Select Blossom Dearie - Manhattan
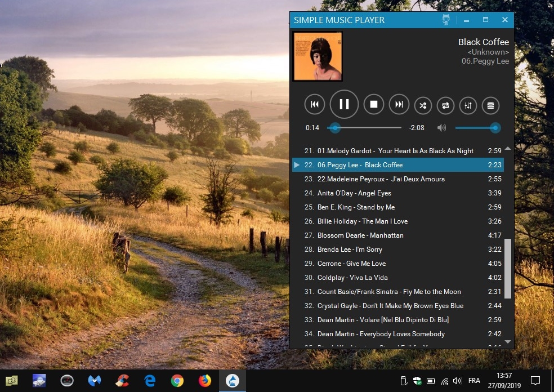The height and width of the screenshot is (392, 554). pos(398,235)
